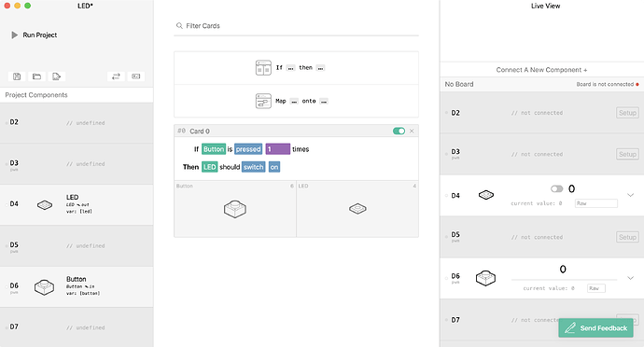The image size is (644, 347).
Task: Click Send Feedback button
Action: click(595, 328)
